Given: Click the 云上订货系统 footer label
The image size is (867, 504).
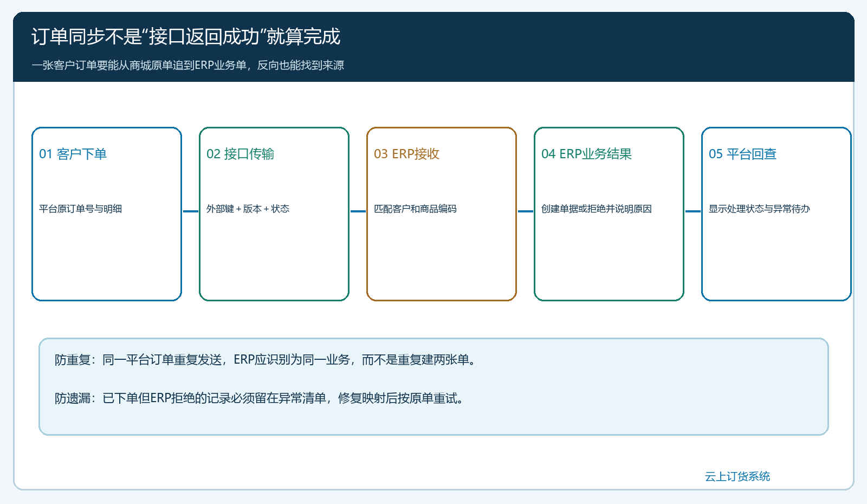Looking at the screenshot, I should (737, 476).
